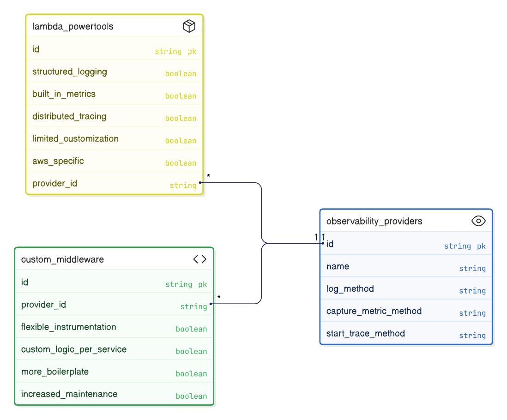Click the distributed_tracing field
The image size is (507, 420).
[115, 116]
